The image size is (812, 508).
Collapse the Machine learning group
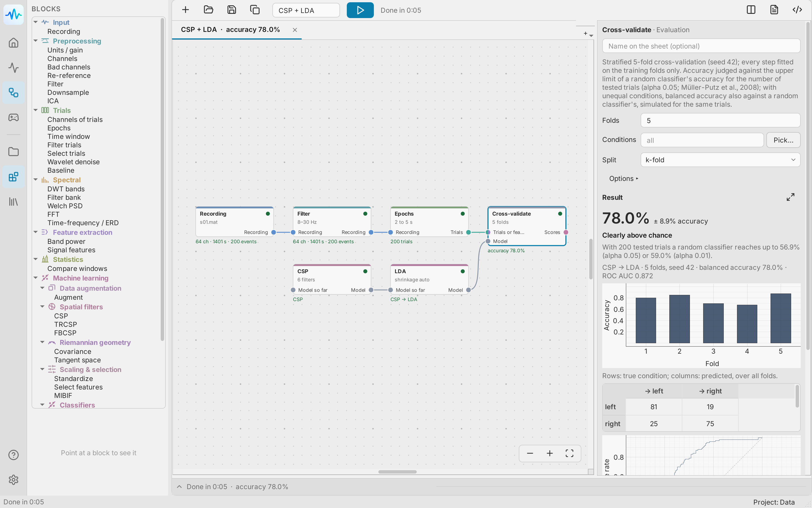(x=36, y=278)
